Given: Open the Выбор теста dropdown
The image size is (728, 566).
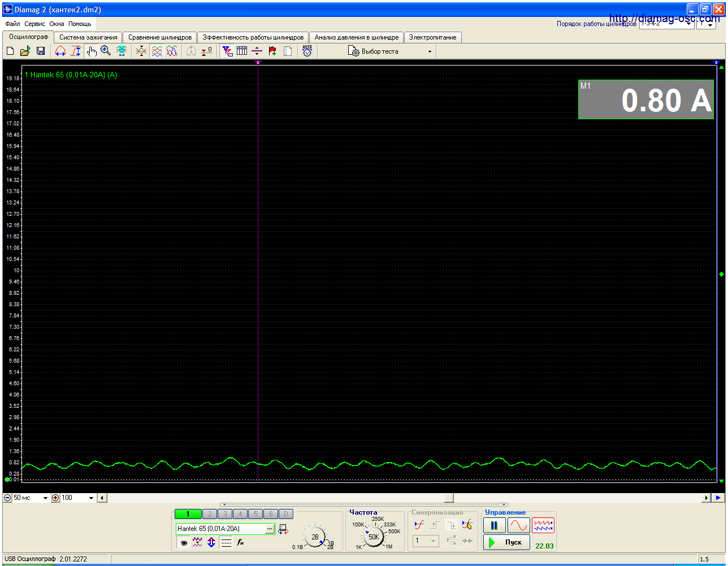Looking at the screenshot, I should (x=391, y=51).
